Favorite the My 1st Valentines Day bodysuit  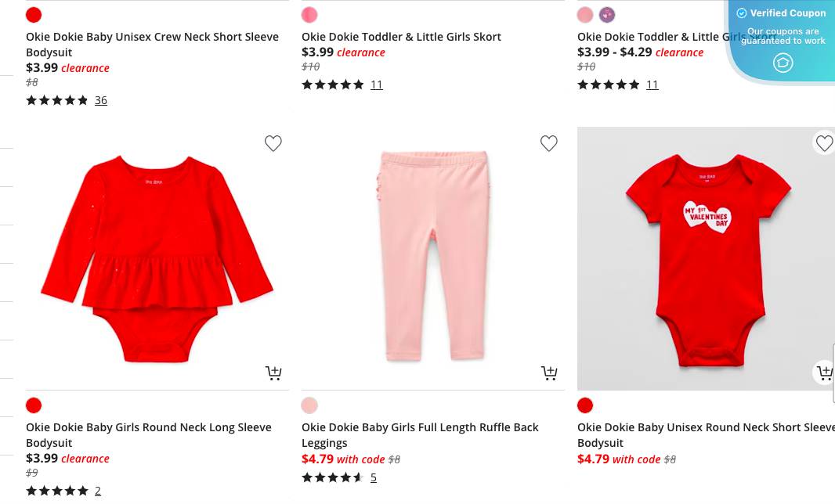(824, 144)
